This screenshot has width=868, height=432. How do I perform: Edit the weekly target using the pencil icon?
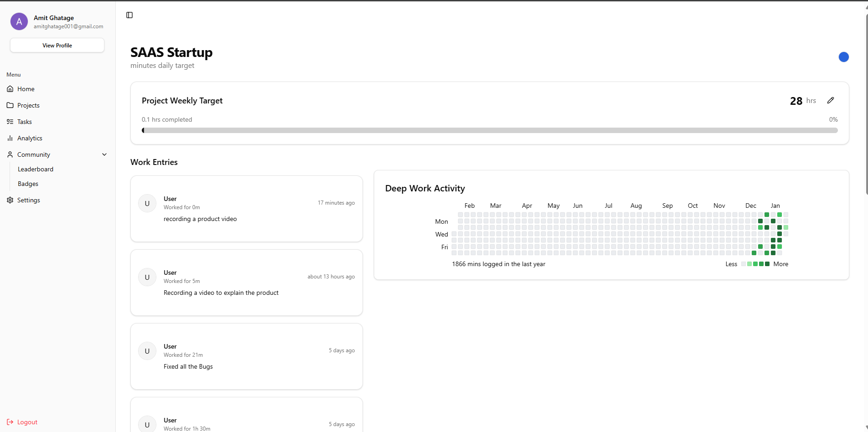[x=831, y=100]
